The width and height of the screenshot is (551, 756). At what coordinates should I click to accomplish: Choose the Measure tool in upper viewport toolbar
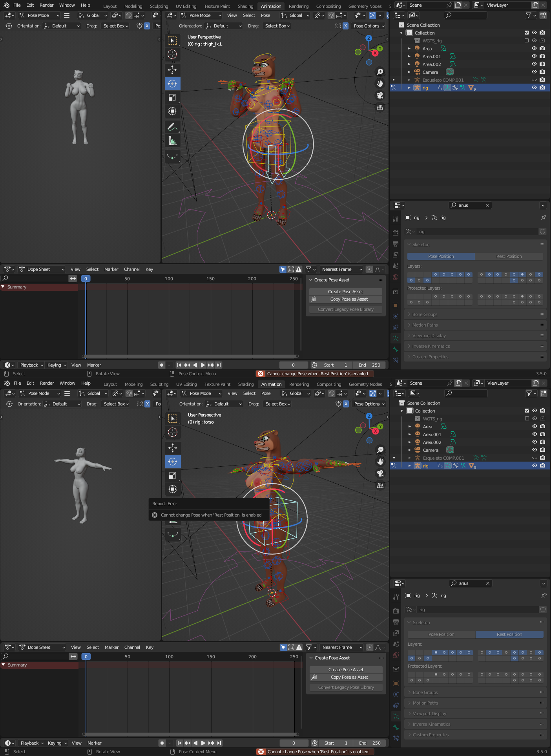[x=172, y=141]
